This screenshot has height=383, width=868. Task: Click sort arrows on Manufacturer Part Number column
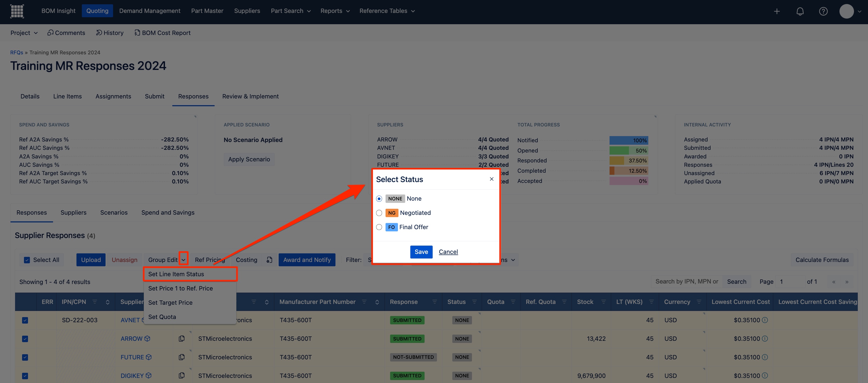click(377, 302)
